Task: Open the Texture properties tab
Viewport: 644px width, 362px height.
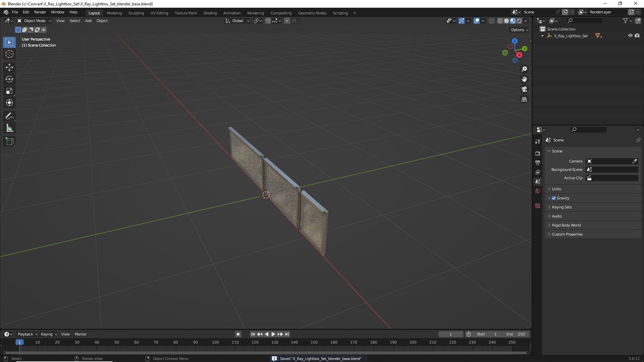Action: tap(538, 206)
